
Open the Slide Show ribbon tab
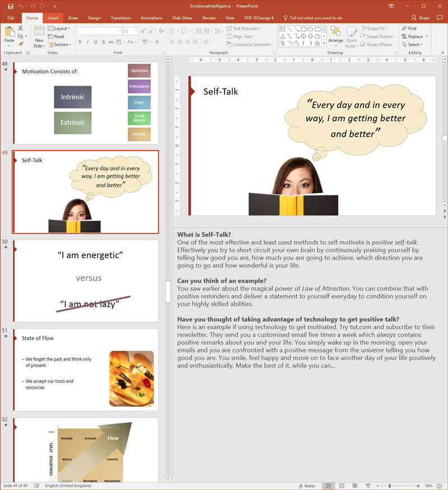(182, 18)
